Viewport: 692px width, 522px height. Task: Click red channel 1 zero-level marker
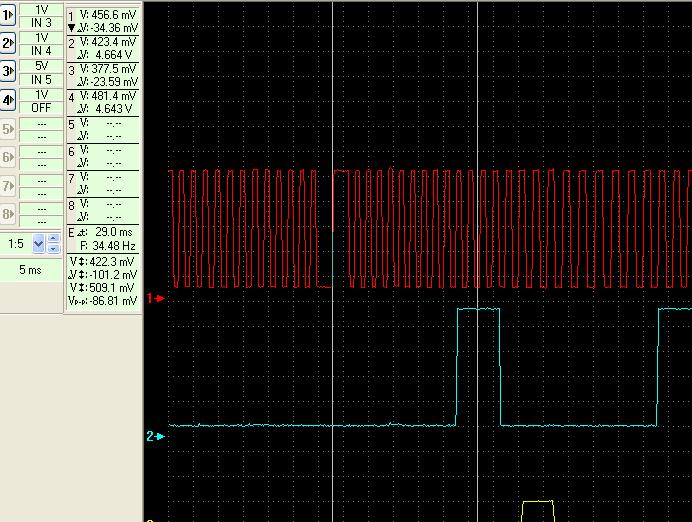tap(154, 298)
